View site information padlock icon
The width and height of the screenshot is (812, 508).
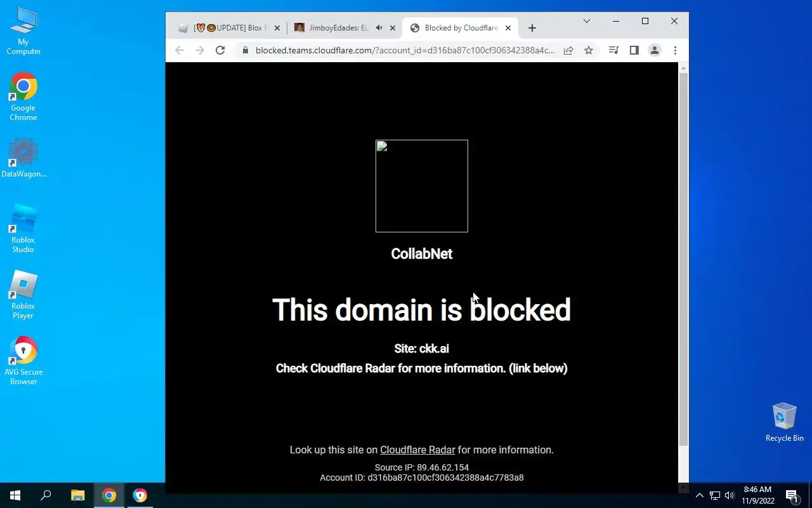click(246, 50)
